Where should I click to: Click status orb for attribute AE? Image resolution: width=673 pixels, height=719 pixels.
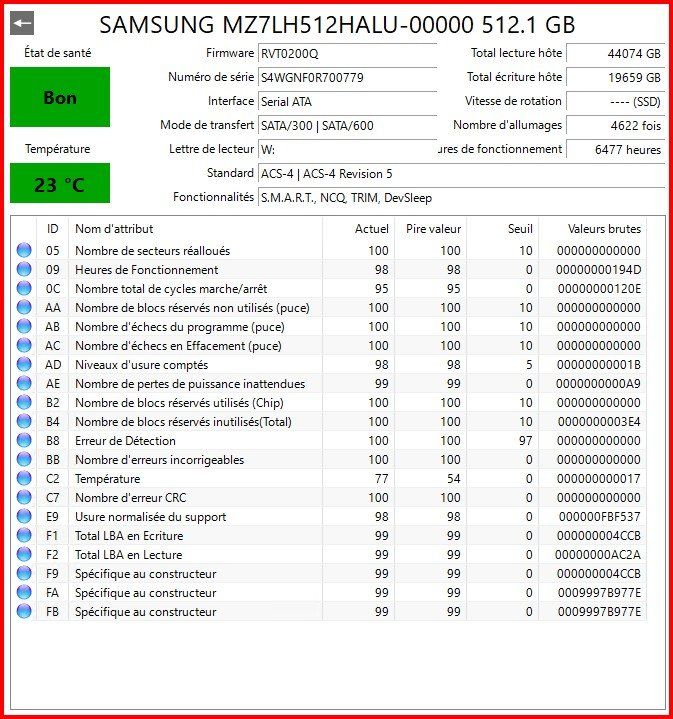(x=24, y=383)
